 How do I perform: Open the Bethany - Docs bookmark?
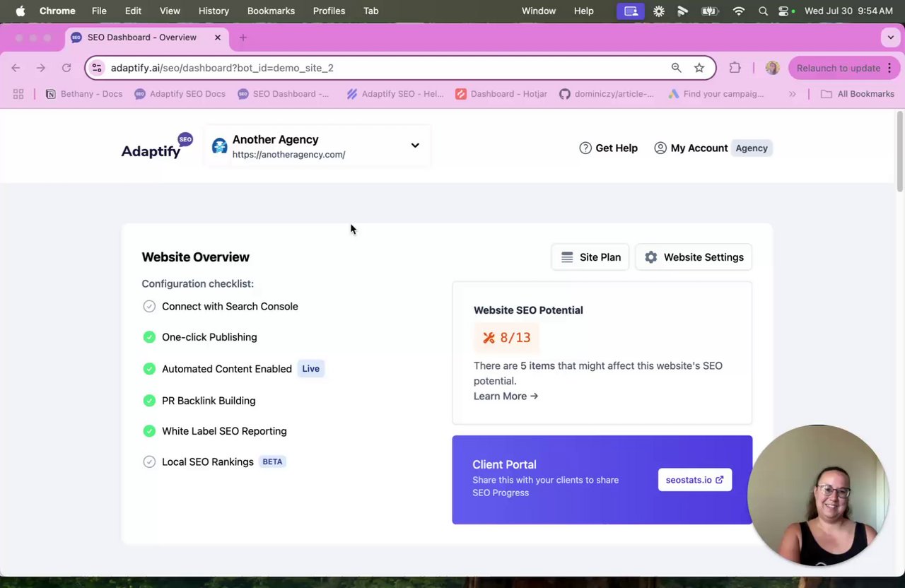(x=84, y=94)
